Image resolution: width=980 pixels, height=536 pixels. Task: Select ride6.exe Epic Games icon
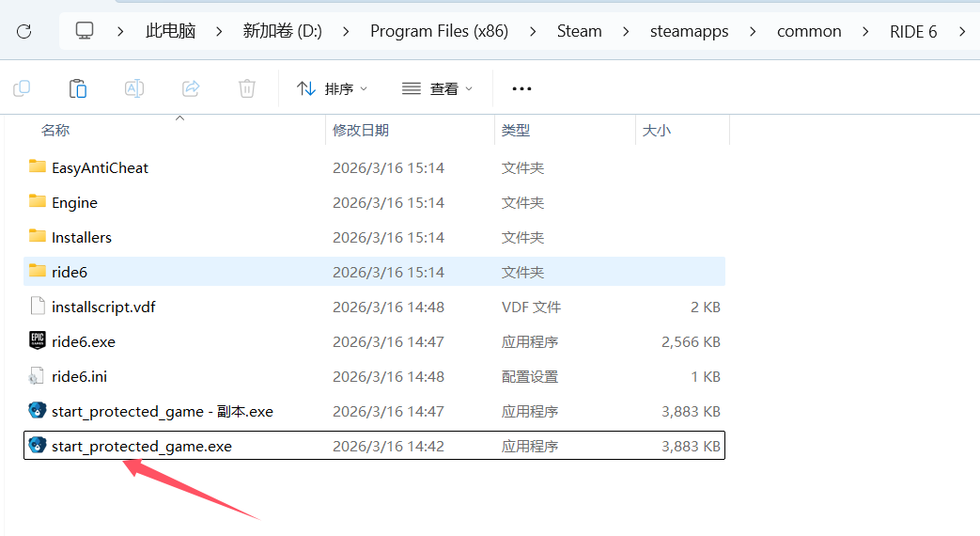pyautogui.click(x=38, y=341)
